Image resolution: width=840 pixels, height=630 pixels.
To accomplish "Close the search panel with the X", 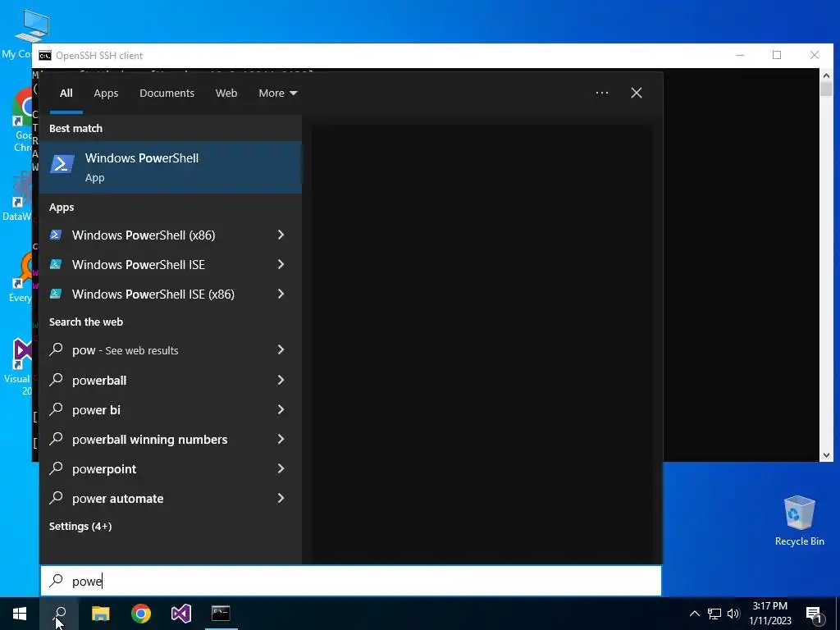I will click(637, 93).
